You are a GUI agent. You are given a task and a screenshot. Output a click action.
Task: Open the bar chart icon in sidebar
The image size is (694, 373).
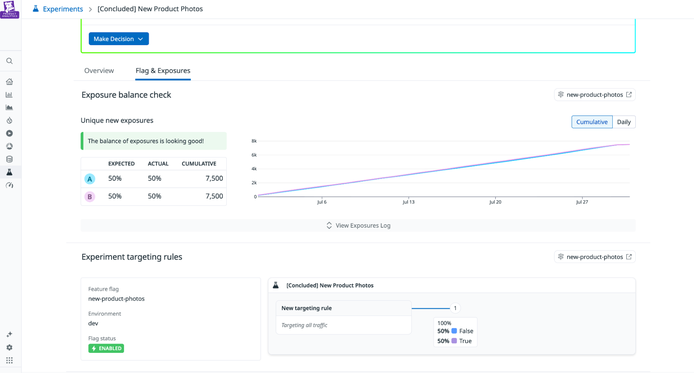click(9, 95)
